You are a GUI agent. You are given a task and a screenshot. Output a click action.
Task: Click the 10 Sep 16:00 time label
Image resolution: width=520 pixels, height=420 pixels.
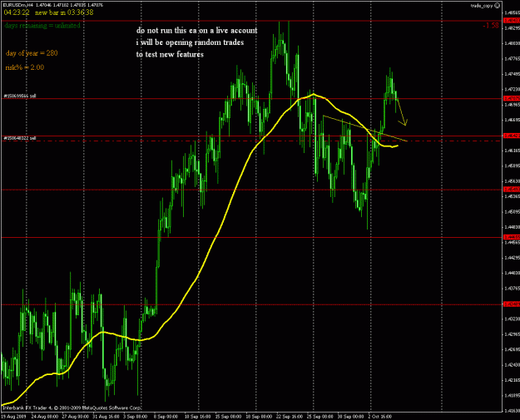coord(197,417)
